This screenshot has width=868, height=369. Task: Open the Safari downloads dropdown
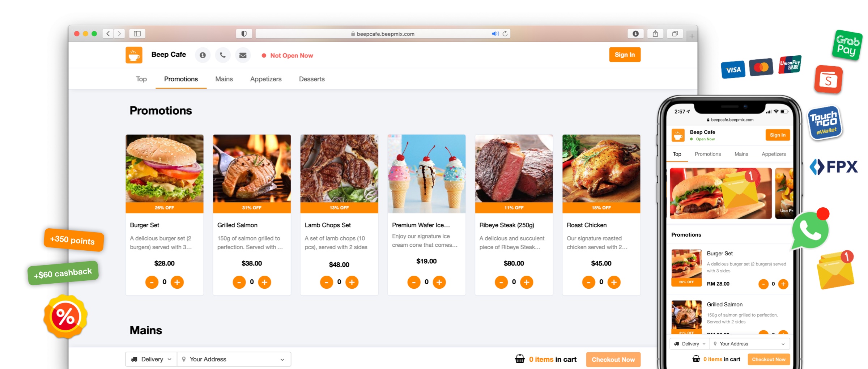pyautogui.click(x=635, y=33)
